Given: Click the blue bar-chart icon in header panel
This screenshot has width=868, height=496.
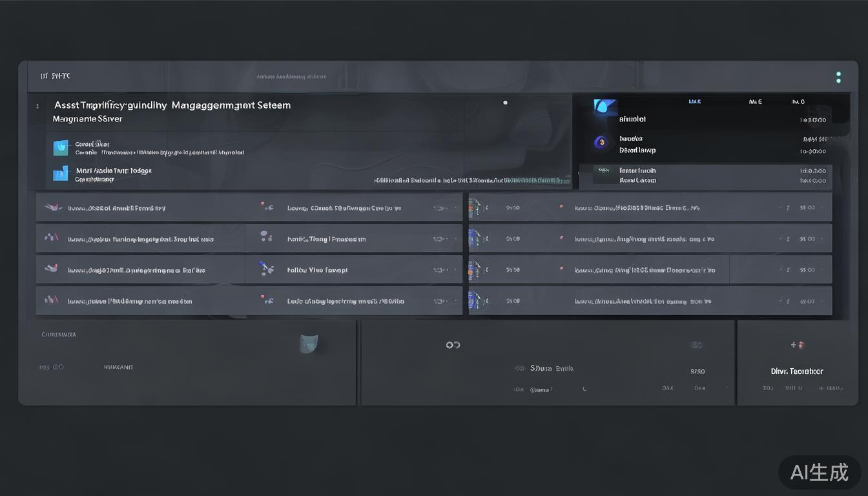Looking at the screenshot, I should [x=60, y=173].
